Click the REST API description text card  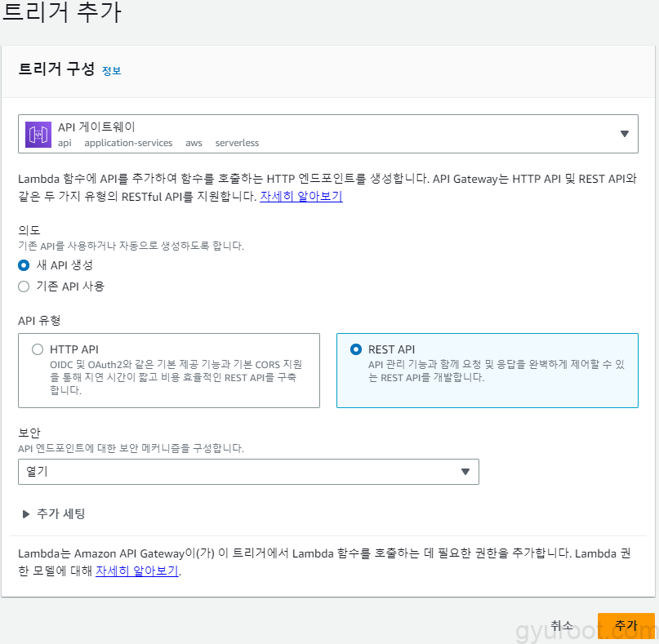point(496,371)
